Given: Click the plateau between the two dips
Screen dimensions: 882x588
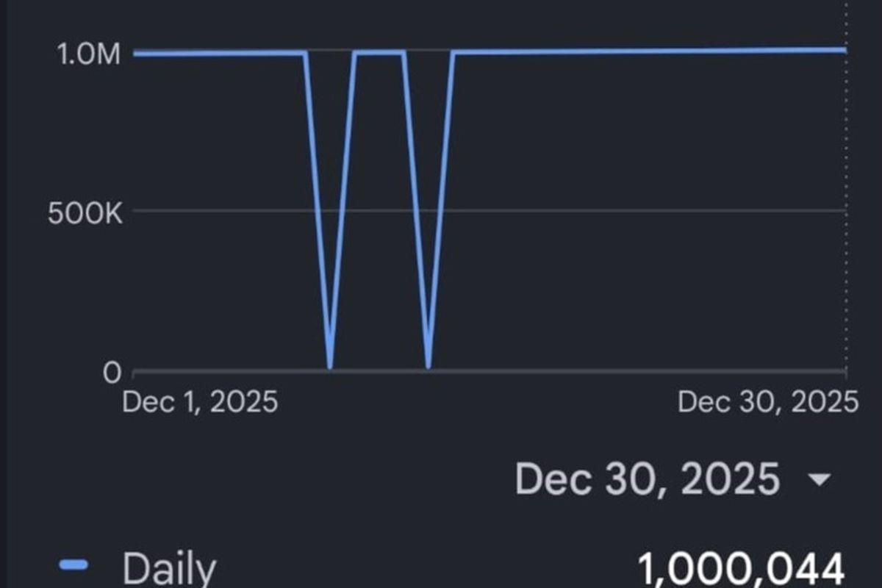Looking at the screenshot, I should click(379, 52).
